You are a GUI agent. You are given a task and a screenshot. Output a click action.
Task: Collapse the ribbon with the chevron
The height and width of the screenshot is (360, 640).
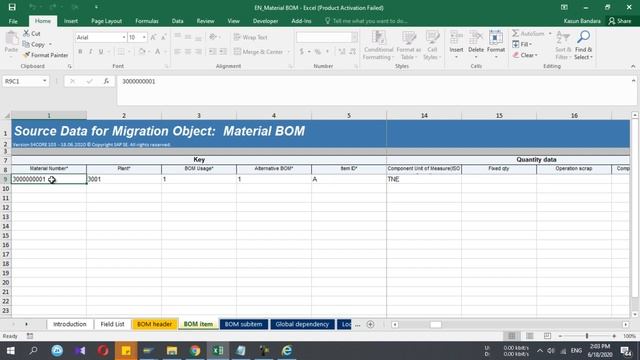click(633, 66)
